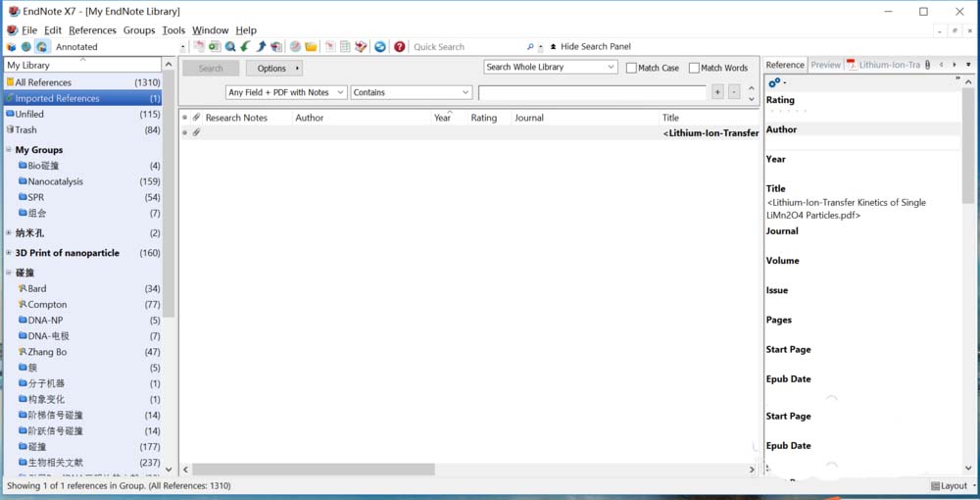Click the blue Export arrow icon
Image resolution: width=980 pixels, height=500 pixels.
(x=262, y=47)
